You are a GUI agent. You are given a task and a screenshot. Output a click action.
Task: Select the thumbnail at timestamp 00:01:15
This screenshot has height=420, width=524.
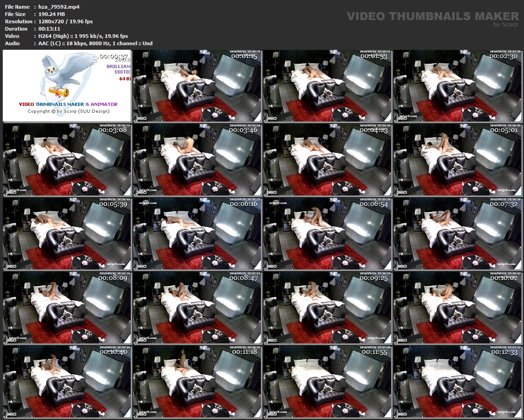tap(197, 86)
